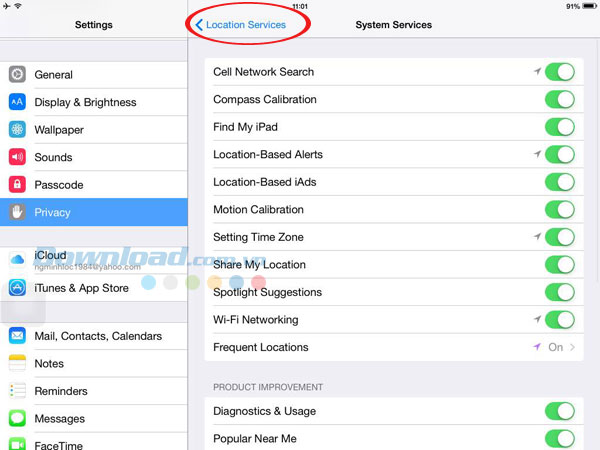Click Frequent Locations row label
Screen dimensions: 600x450
(x=261, y=347)
